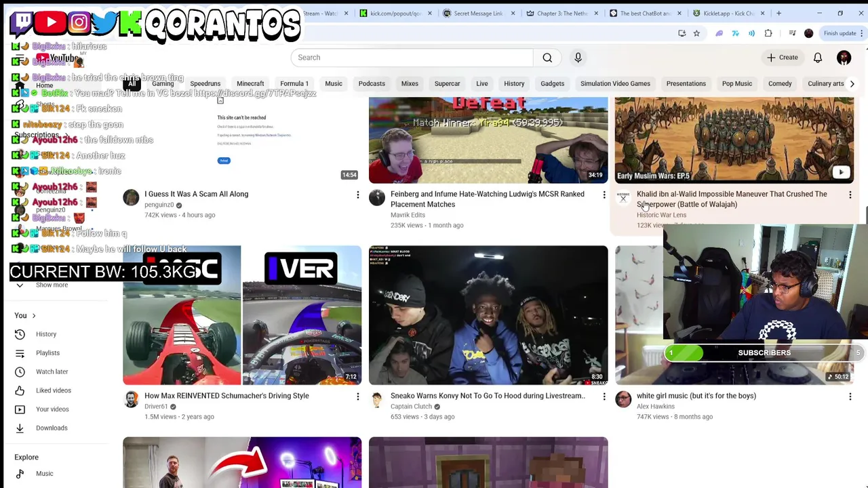Click the sound-wave extension icon in toolbar

(x=751, y=33)
